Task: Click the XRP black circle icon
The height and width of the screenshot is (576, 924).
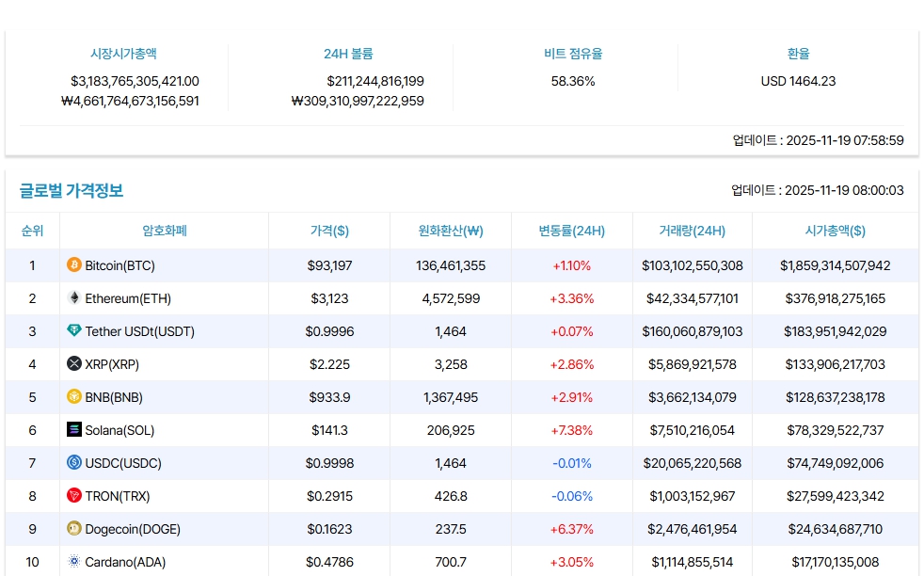Action: [74, 364]
